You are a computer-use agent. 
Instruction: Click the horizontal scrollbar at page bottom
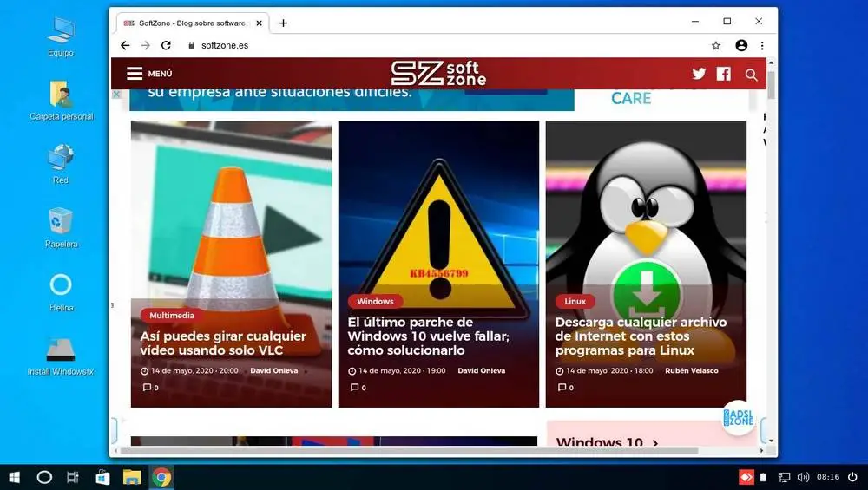point(410,451)
